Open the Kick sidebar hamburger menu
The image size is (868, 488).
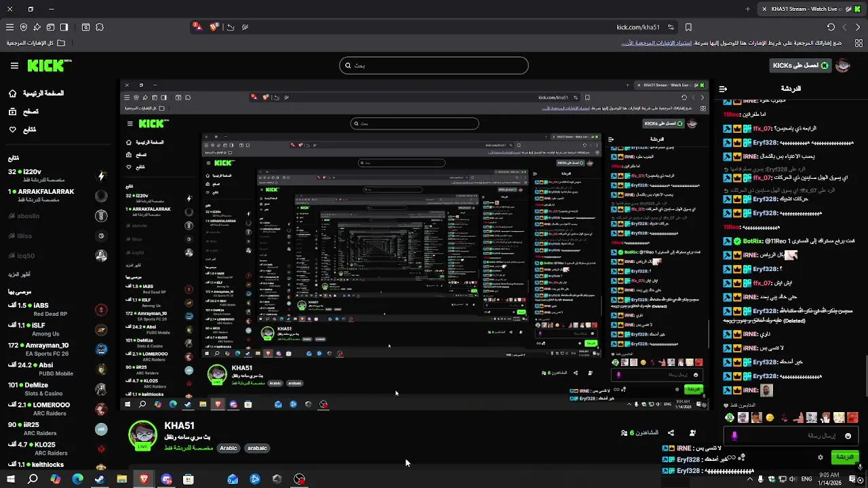[x=14, y=66]
